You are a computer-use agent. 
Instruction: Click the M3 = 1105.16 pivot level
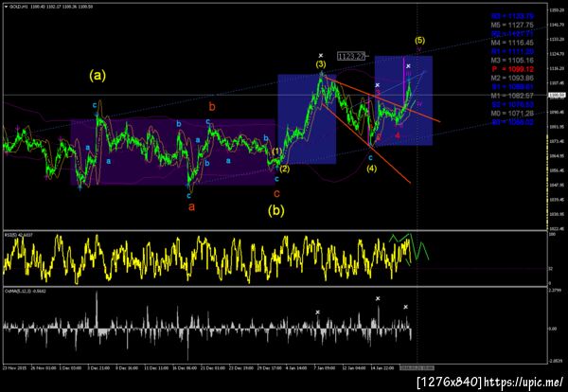512,61
